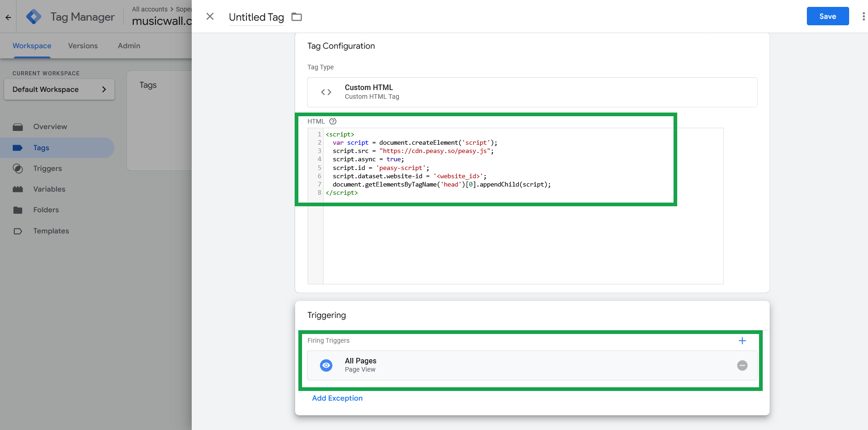Select Templates from the sidebar
Image resolution: width=868 pixels, height=430 pixels.
click(x=51, y=231)
